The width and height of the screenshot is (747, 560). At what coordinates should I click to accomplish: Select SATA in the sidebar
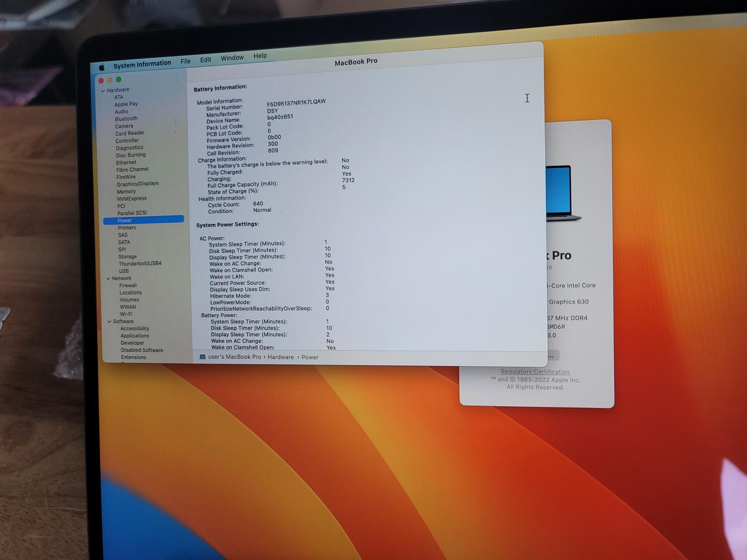click(124, 242)
